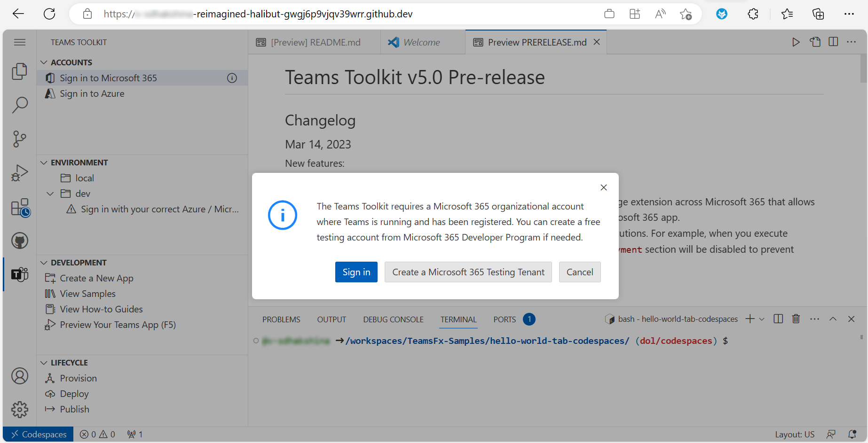The image size is (868, 443).
Task: Add a new terminal with plus icon
Action: coord(750,319)
